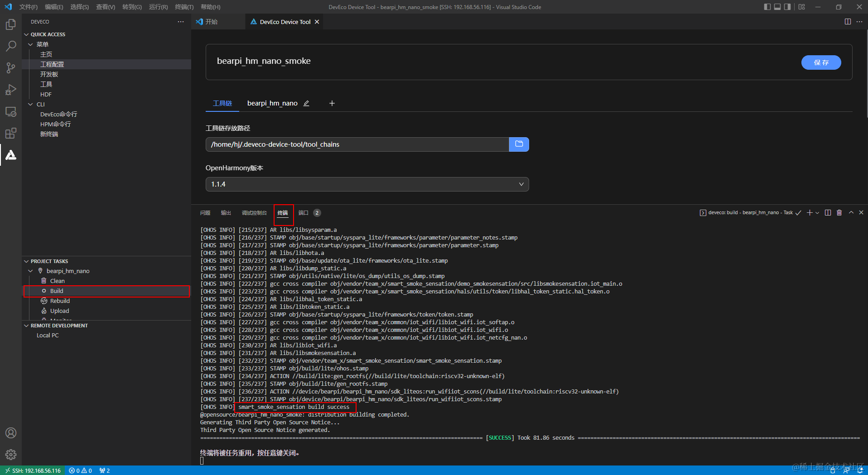
Task: Switch to the 调试控制台 panel tab
Action: pyautogui.click(x=254, y=213)
